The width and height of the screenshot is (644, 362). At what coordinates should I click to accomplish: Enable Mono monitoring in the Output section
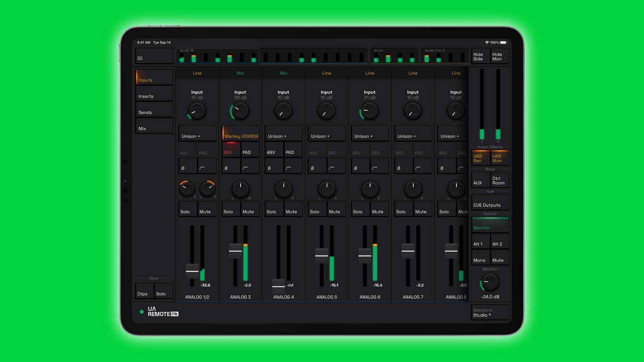479,259
